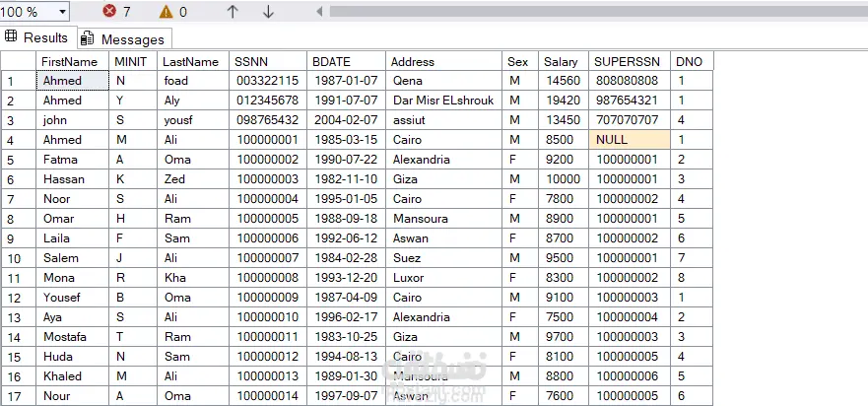This screenshot has width=868, height=406.
Task: Click the SSNN cell 098765432
Action: click(x=267, y=120)
